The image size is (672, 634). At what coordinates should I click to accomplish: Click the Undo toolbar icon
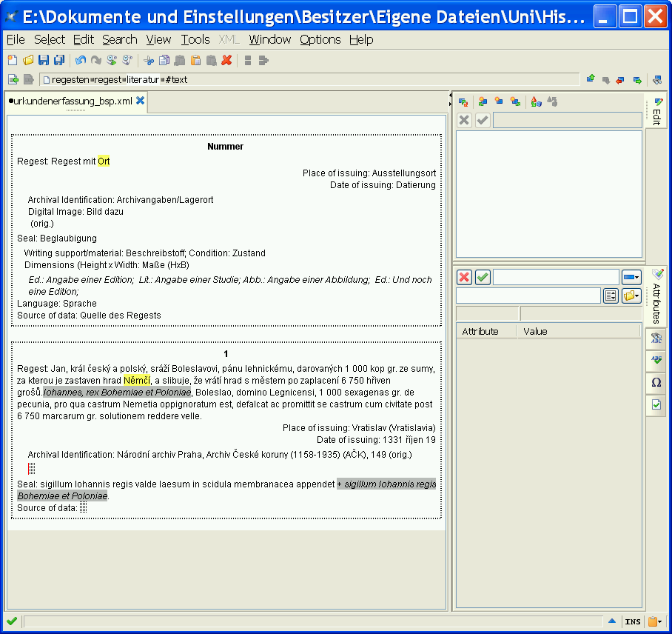click(81, 61)
